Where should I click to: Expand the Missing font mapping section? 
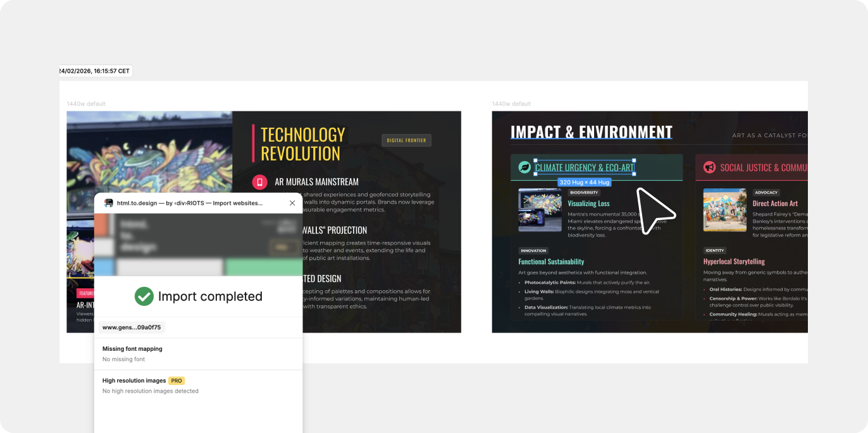[132, 348]
